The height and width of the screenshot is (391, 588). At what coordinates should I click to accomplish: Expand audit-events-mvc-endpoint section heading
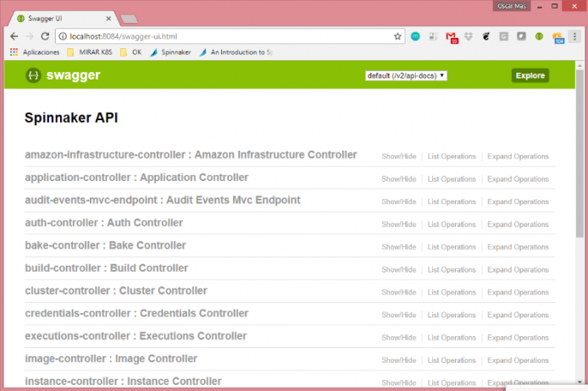point(163,200)
